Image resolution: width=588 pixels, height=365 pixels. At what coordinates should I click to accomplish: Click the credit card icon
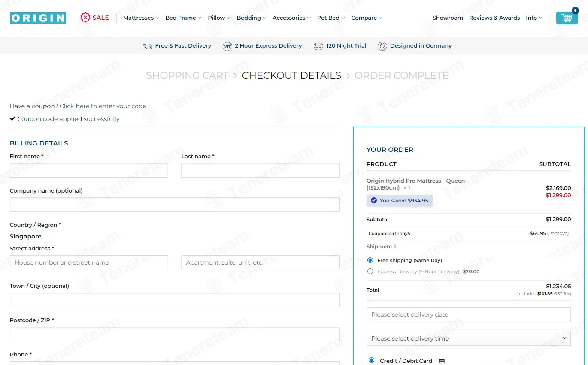[442, 361]
